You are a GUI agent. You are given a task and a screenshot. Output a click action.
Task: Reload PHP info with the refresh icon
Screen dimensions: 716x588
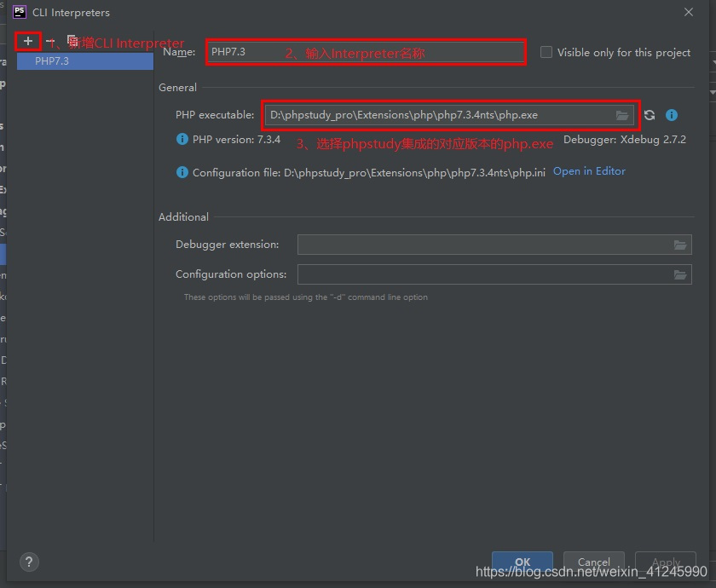pyautogui.click(x=650, y=115)
